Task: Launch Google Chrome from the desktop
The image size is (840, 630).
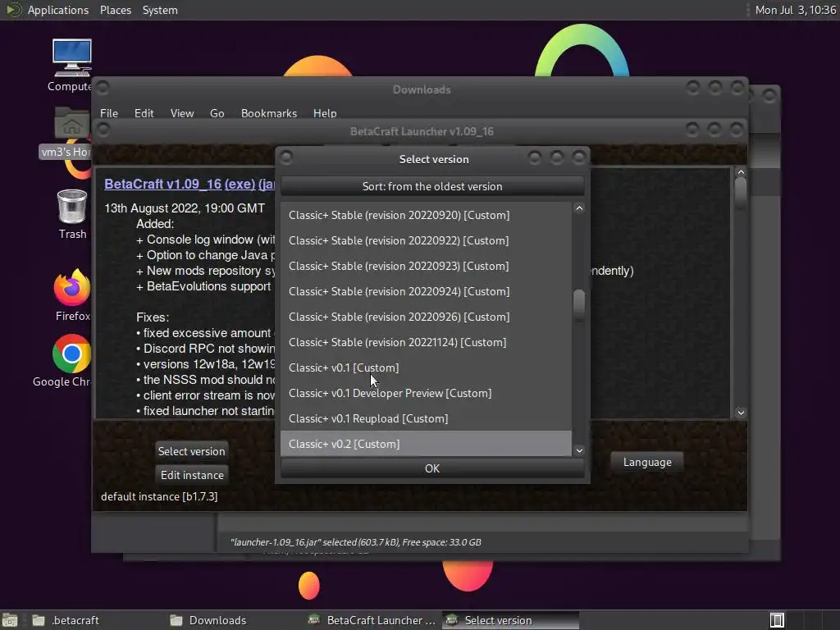Action: [71, 354]
